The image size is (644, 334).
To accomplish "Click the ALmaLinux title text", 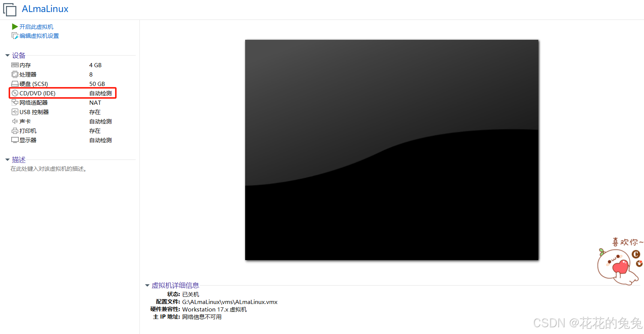I will point(45,9).
